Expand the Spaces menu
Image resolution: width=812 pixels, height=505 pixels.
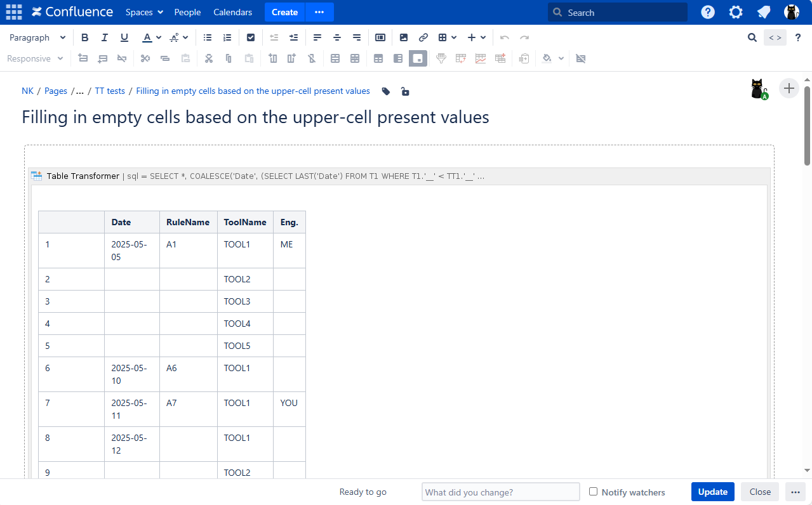pos(144,13)
